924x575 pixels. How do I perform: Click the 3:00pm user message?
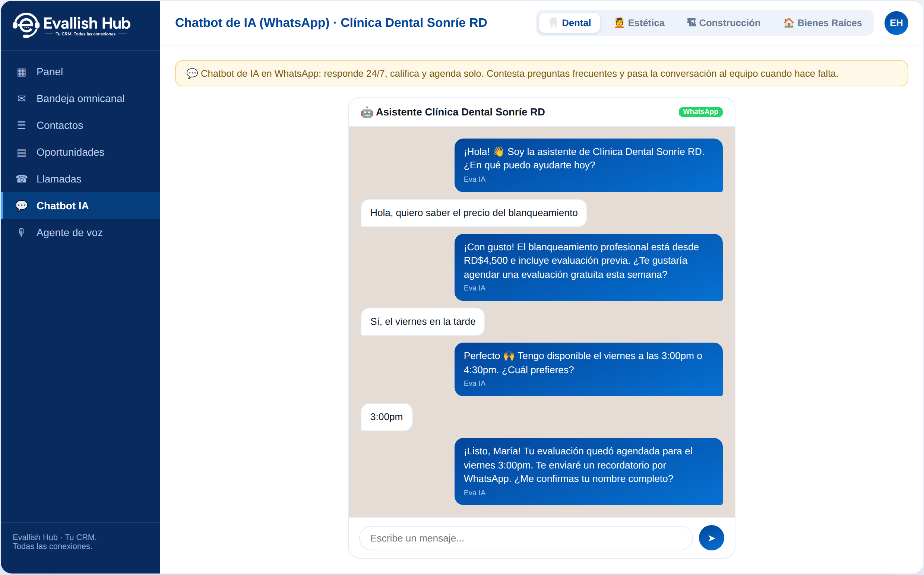click(x=386, y=417)
